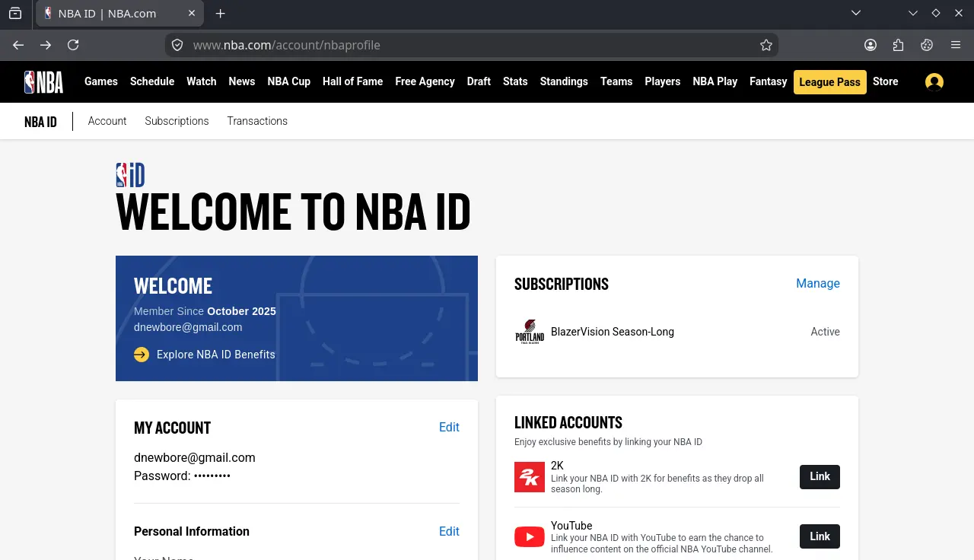Open Stats menu item

(x=515, y=81)
